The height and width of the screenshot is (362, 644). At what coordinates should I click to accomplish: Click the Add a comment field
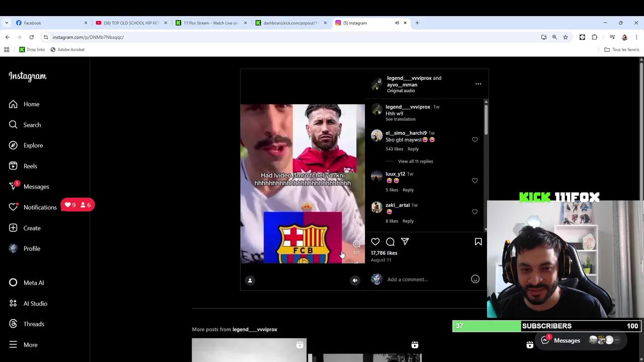427,280
